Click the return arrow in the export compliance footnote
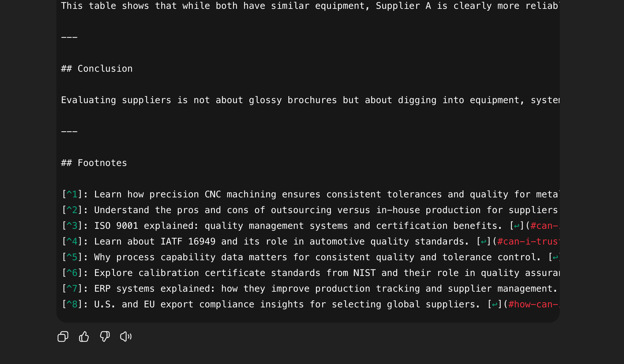Viewport: 624px width, 364px height. tap(495, 304)
